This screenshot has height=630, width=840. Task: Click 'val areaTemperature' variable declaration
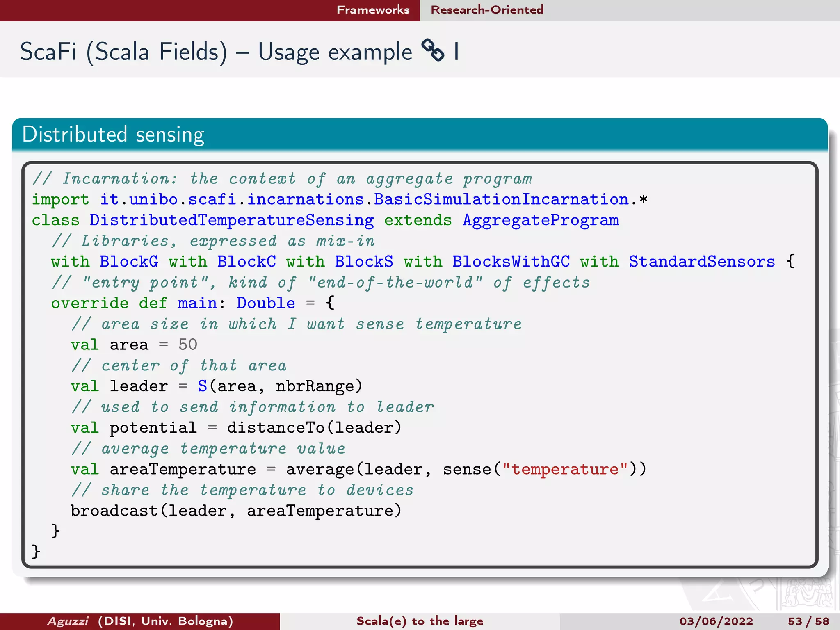163,469
